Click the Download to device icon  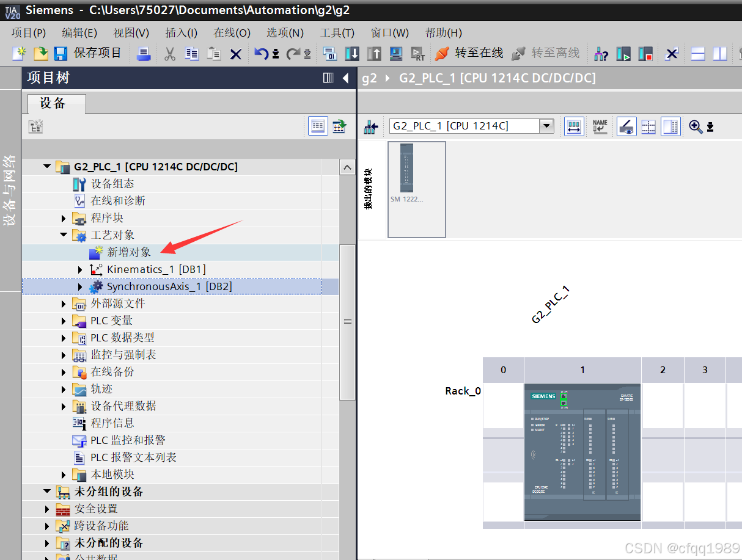click(x=352, y=54)
